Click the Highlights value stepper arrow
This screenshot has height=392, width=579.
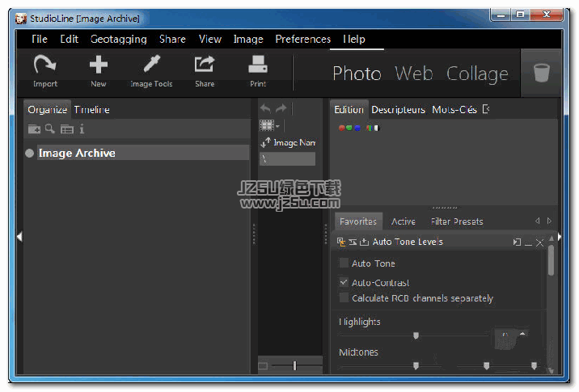(522, 334)
